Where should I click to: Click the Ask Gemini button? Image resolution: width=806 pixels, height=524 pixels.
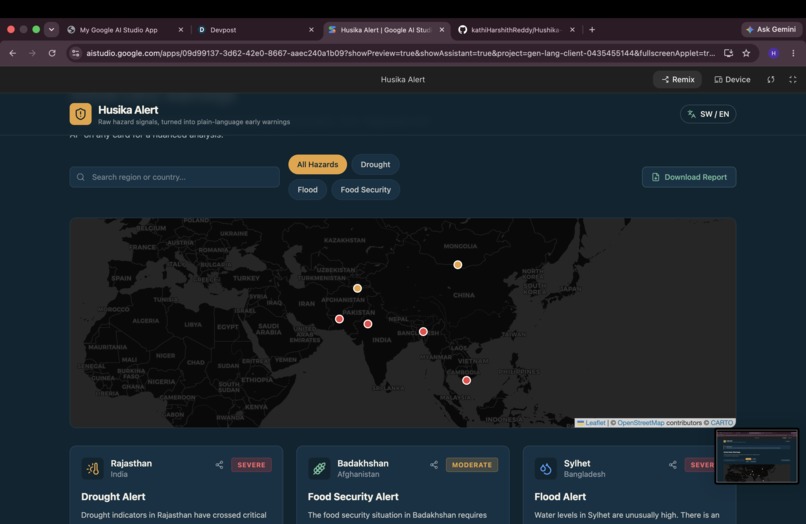click(771, 30)
